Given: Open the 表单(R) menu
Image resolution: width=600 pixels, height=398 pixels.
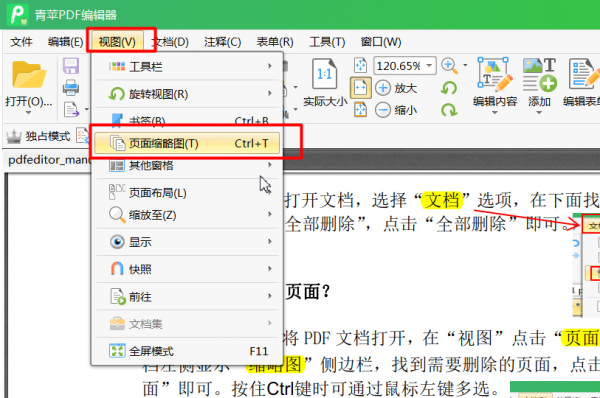Looking at the screenshot, I should pyautogui.click(x=275, y=42).
